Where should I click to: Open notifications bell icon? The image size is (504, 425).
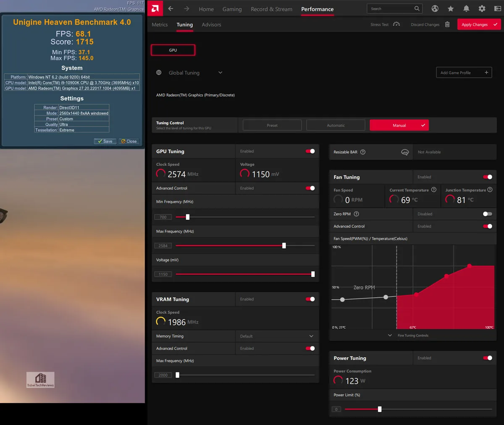point(466,9)
